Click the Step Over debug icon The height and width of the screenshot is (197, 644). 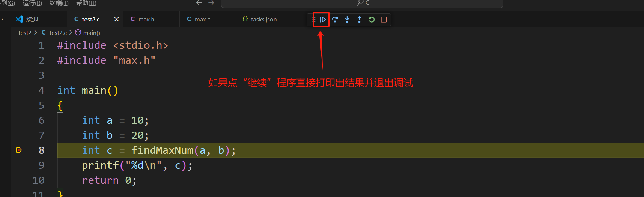[335, 20]
